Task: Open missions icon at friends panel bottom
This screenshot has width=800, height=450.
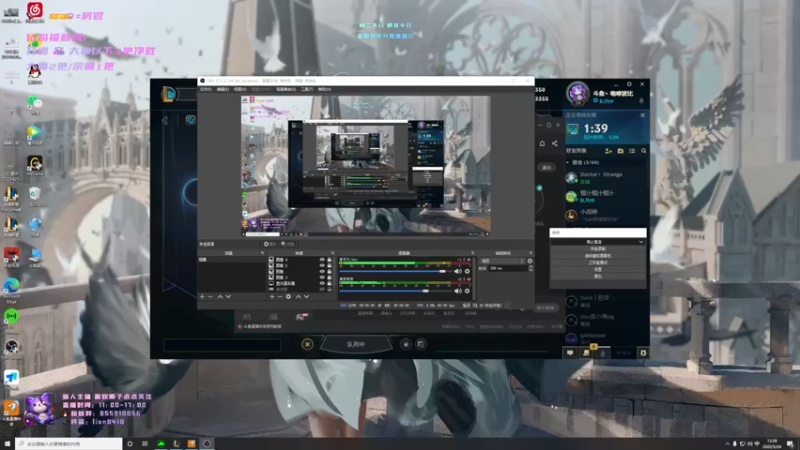Action: [586, 353]
